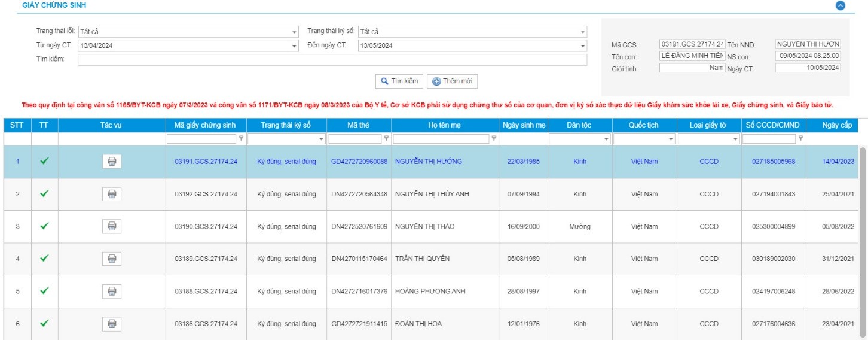Click print icon for ĐOÀN THỊ HOA row
This screenshot has height=340, width=868.
point(111,323)
